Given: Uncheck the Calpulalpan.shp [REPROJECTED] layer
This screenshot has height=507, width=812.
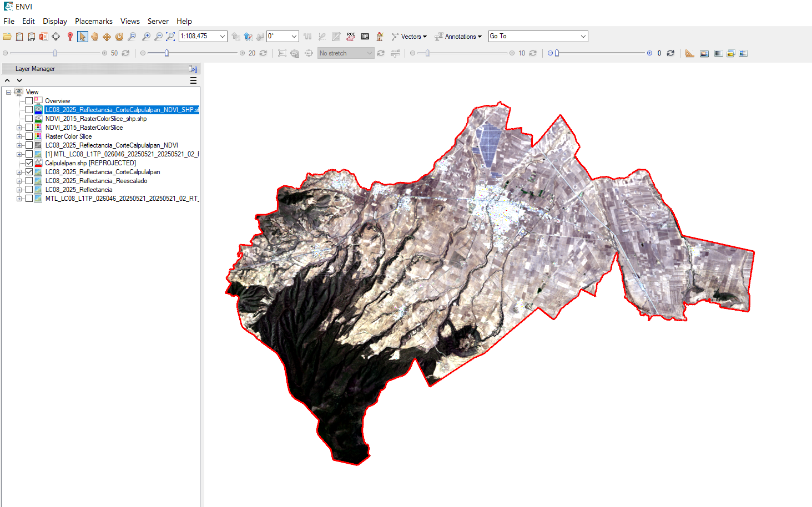Looking at the screenshot, I should point(29,163).
